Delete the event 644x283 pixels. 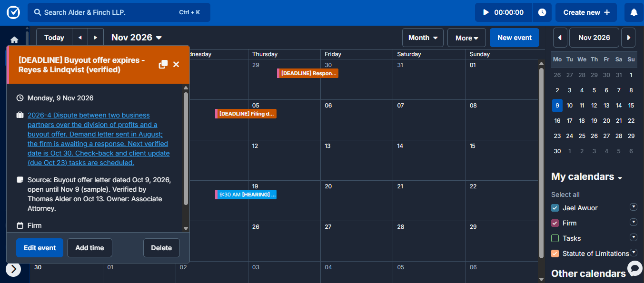click(x=161, y=248)
